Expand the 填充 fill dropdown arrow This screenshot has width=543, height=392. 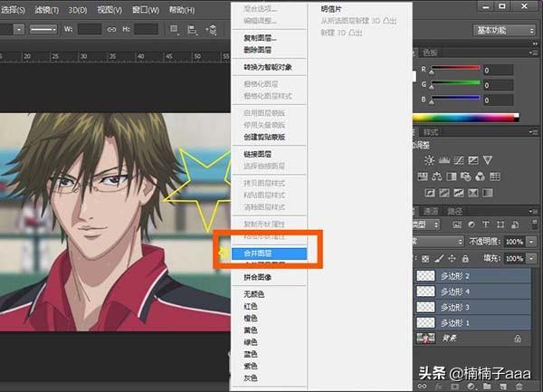pyautogui.click(x=532, y=257)
